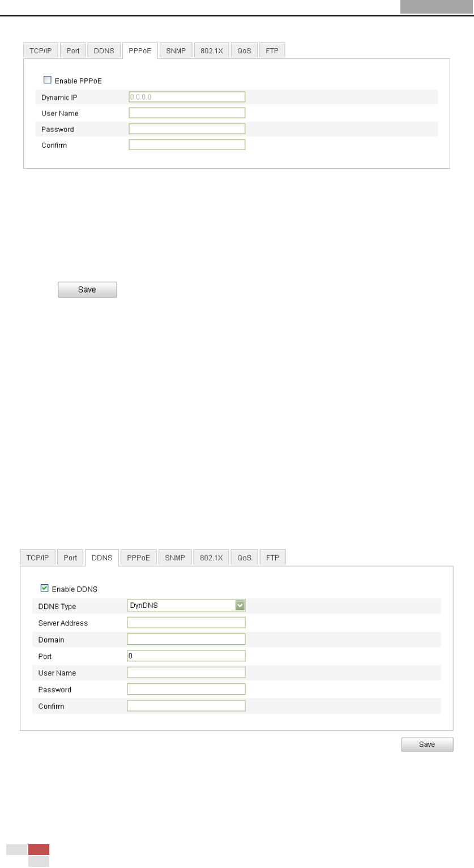
Task: Open 802.1X tab in DDNS panel
Action: pyautogui.click(x=211, y=558)
